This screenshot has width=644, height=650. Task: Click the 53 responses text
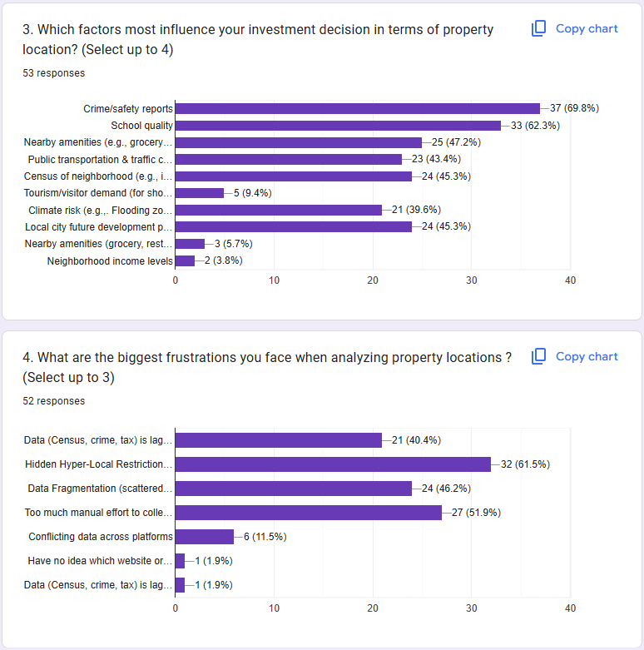point(54,73)
